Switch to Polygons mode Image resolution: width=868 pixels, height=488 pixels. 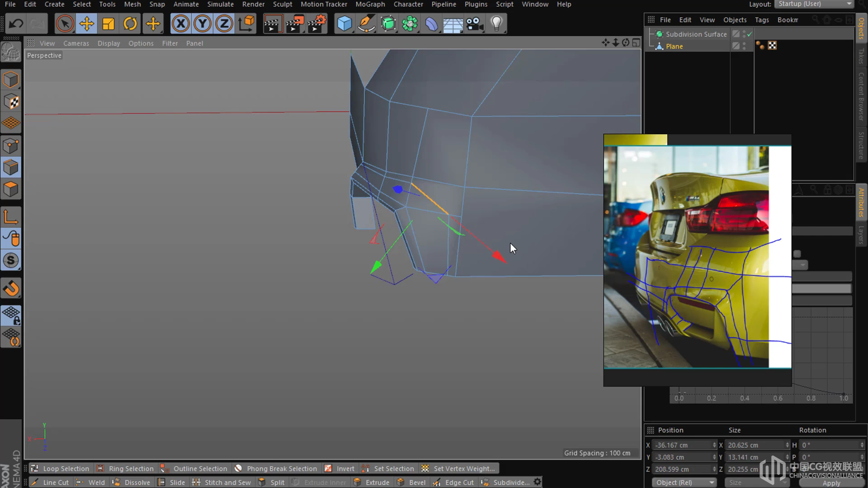point(11,189)
